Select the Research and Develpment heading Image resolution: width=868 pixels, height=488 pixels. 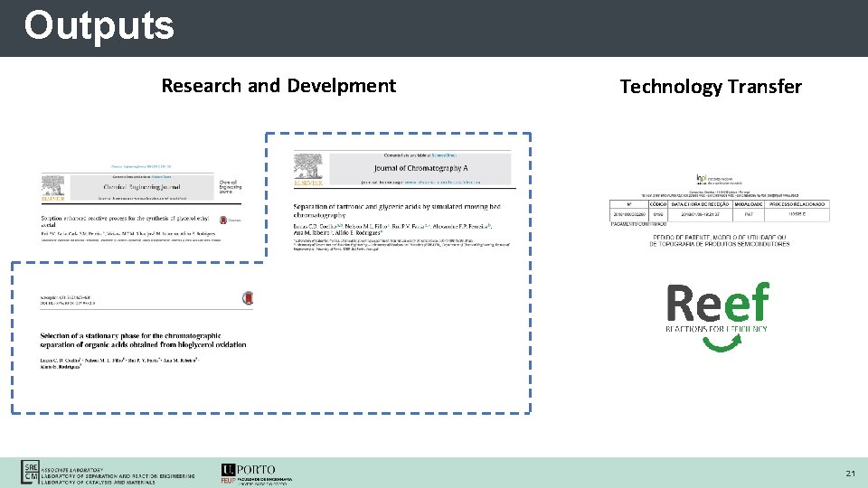tap(278, 86)
